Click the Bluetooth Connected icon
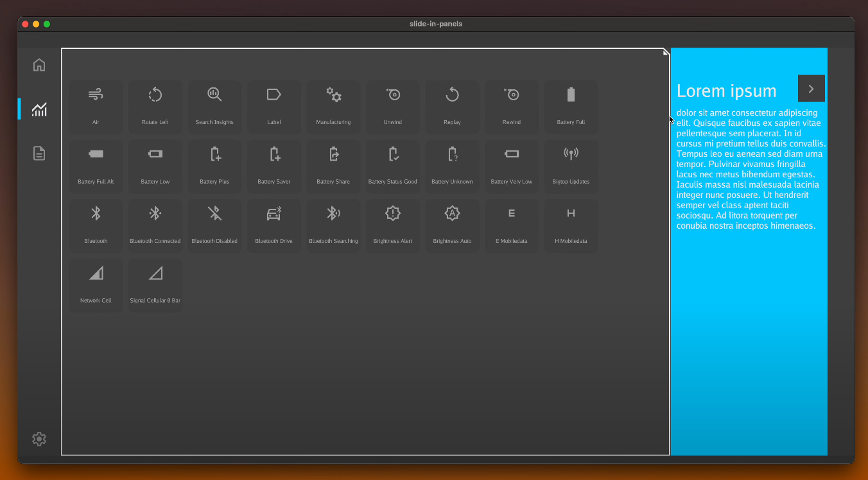The image size is (868, 480). [155, 213]
